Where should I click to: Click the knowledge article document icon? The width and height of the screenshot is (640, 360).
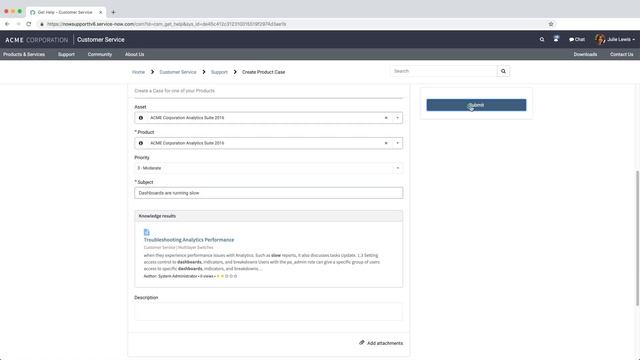coord(147,232)
